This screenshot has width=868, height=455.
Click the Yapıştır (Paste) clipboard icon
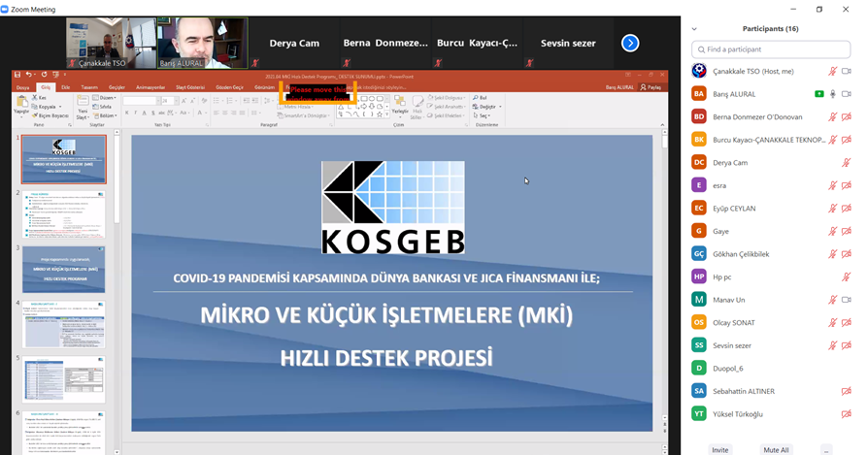[x=22, y=103]
